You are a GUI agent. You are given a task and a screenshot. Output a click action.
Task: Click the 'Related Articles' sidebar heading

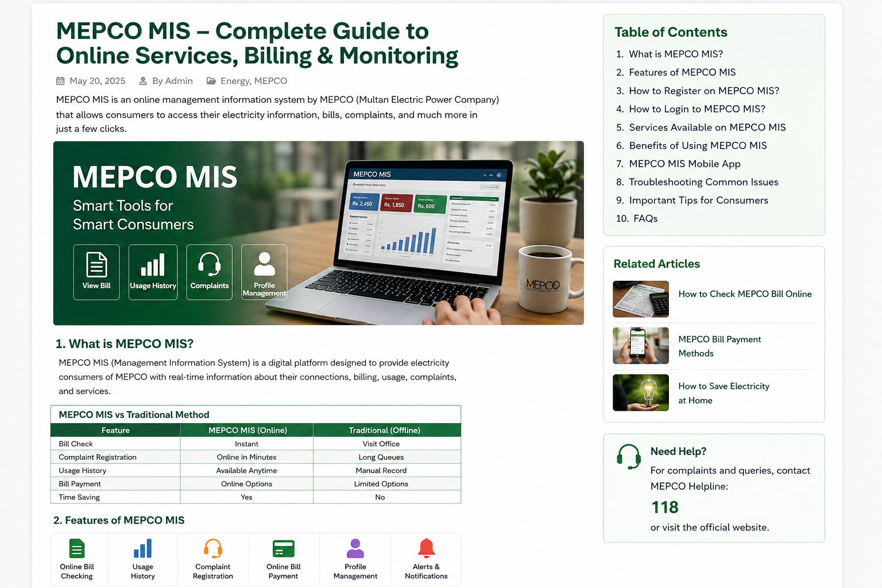click(x=657, y=264)
